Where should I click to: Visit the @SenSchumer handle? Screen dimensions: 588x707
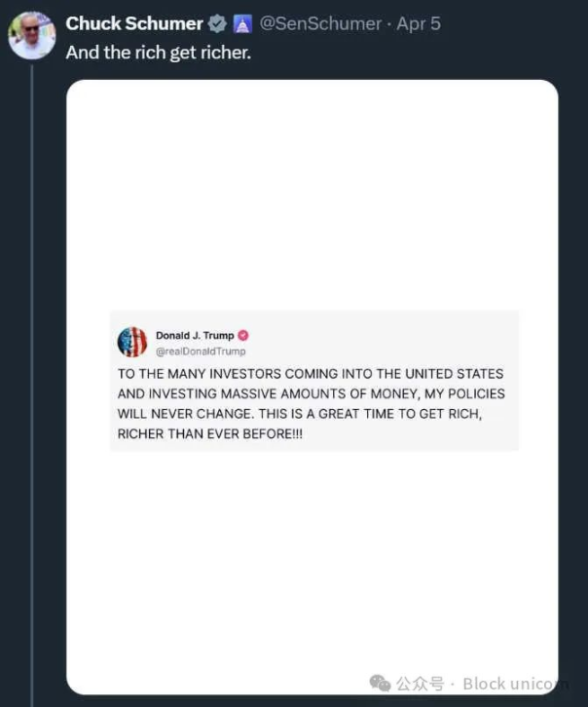click(x=320, y=23)
